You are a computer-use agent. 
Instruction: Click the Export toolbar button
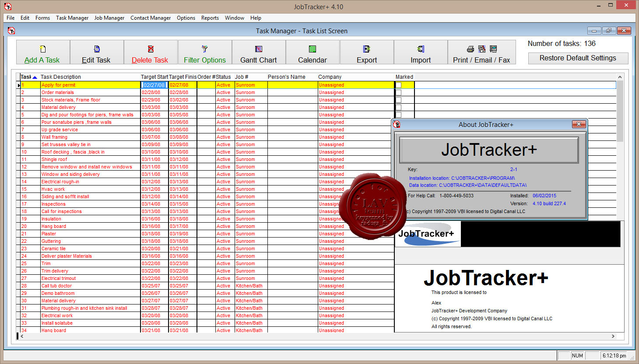pyautogui.click(x=367, y=52)
